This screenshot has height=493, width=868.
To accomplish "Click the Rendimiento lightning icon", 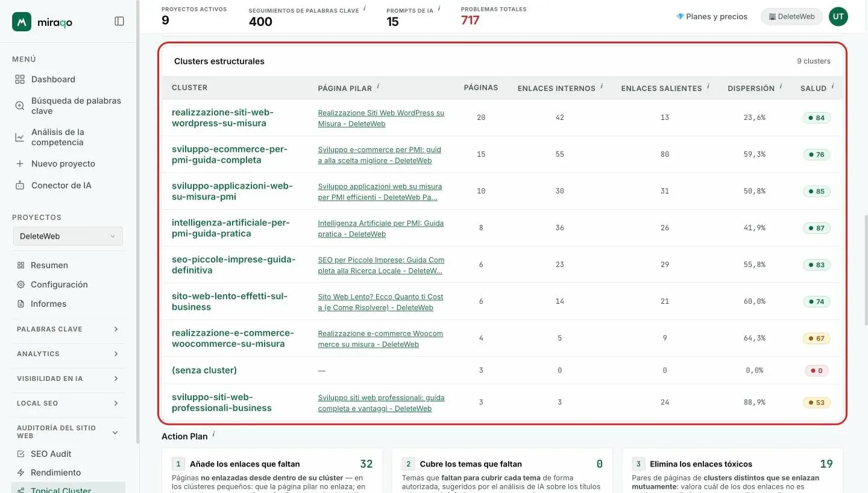I will point(21,473).
